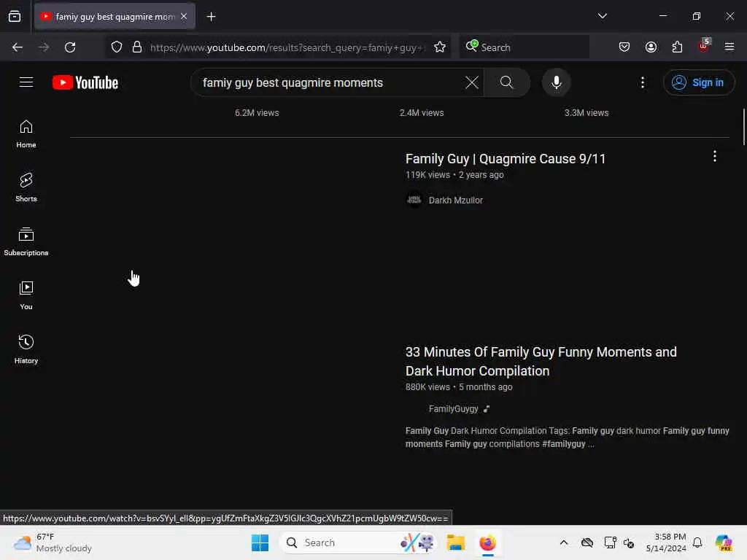Open Windows Start menu

[260, 542]
